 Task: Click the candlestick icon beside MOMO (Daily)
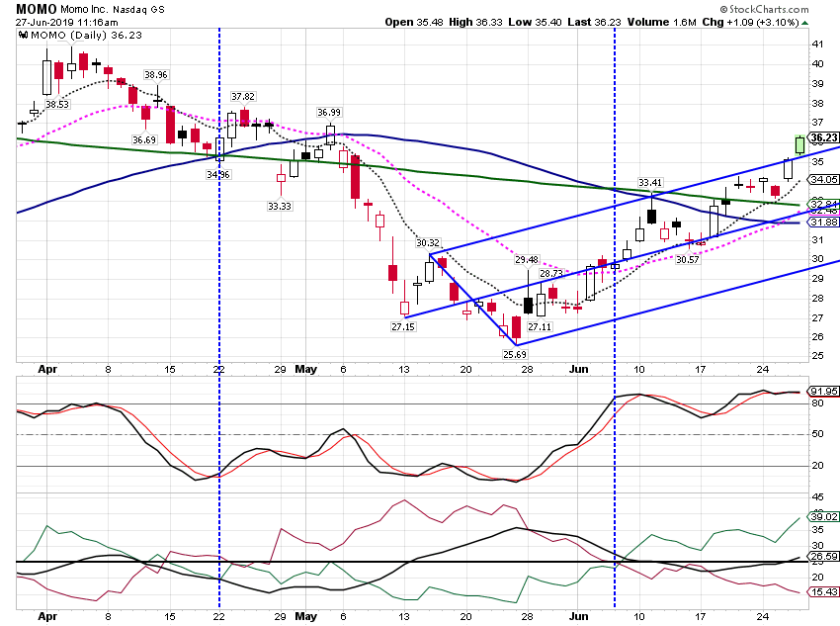[23, 36]
